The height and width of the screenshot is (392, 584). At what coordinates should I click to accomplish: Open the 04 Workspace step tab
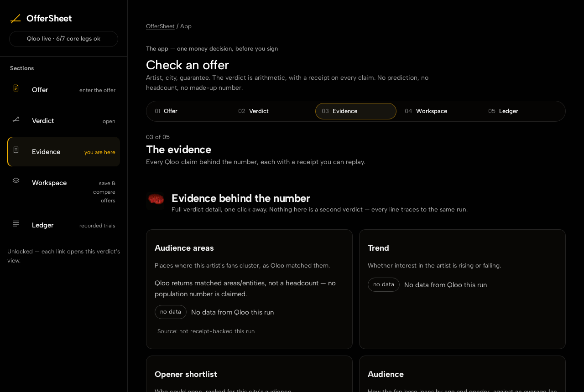pos(439,111)
